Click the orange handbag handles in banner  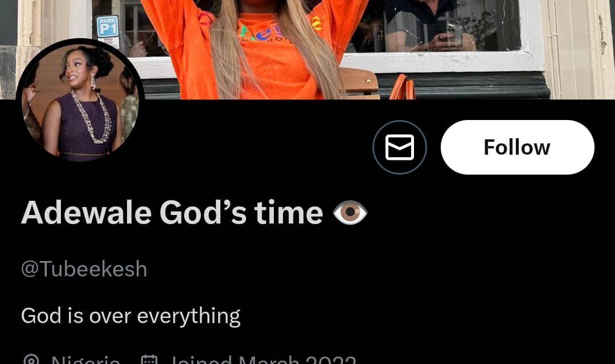[x=403, y=87]
